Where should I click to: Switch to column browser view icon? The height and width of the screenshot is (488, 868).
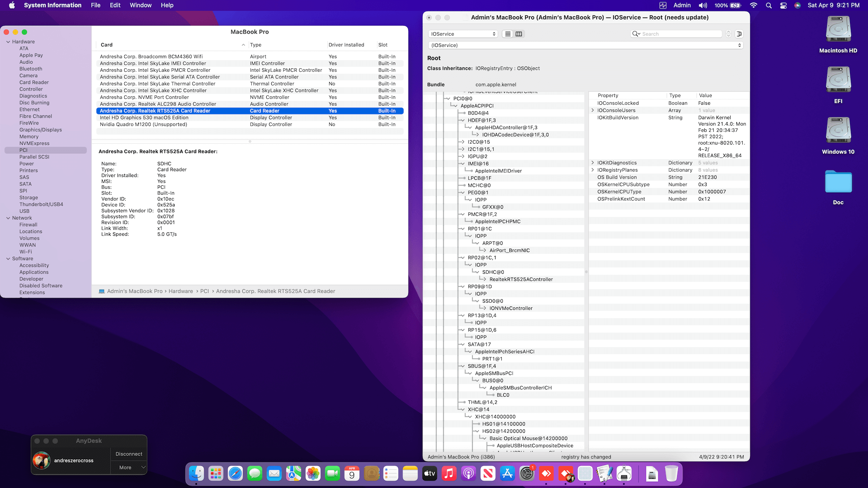tap(519, 34)
